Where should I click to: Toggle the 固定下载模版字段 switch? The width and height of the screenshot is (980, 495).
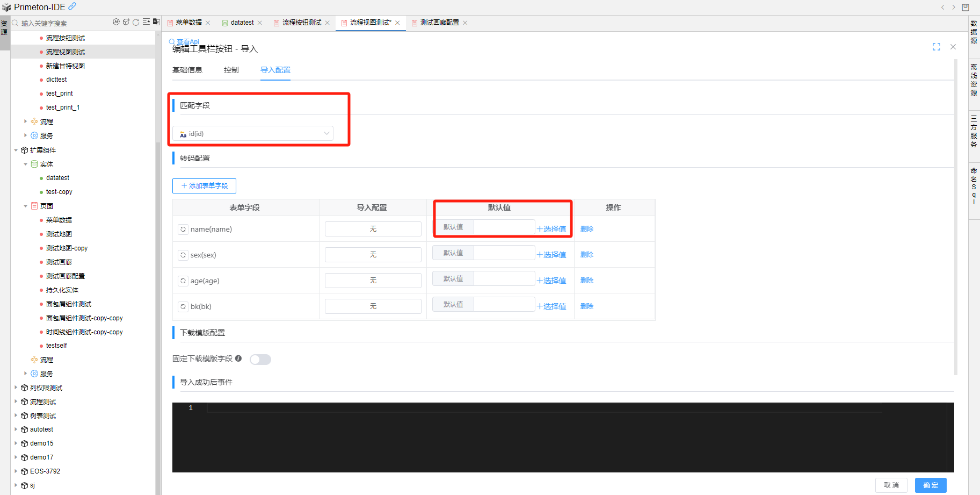(260, 360)
